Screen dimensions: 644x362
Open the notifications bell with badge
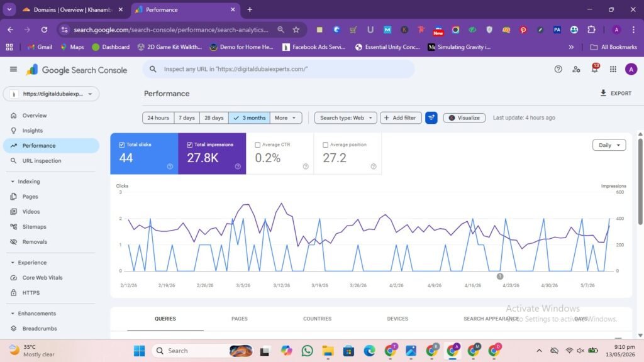[x=594, y=69]
